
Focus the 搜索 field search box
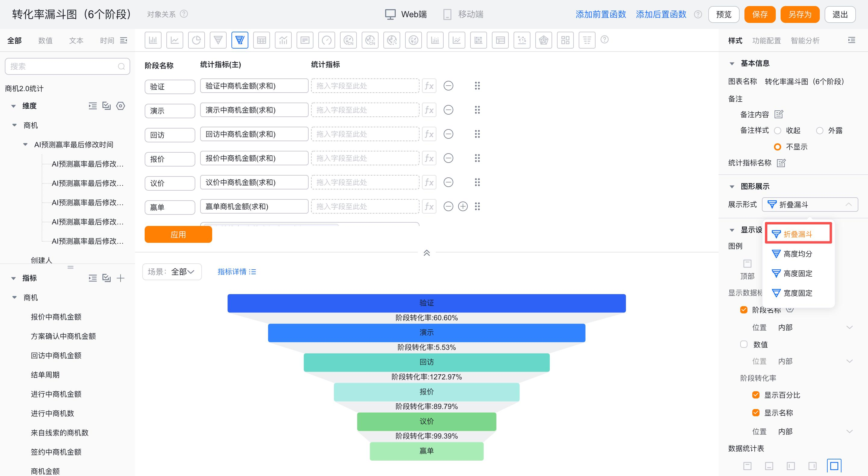[68, 66]
